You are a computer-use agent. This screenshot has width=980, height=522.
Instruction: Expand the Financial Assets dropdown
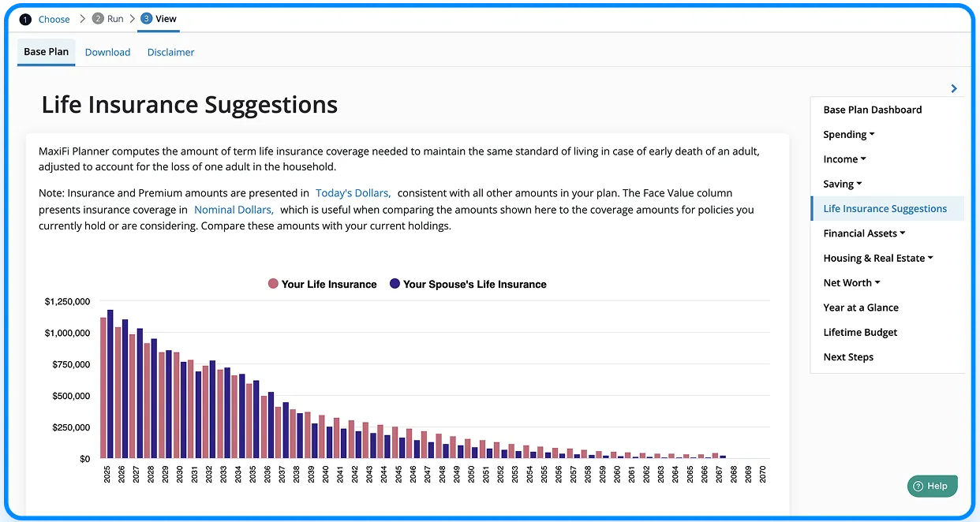(864, 233)
